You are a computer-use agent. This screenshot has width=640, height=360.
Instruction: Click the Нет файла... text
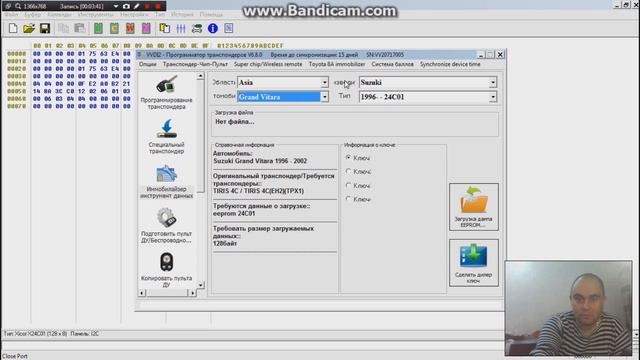point(235,122)
